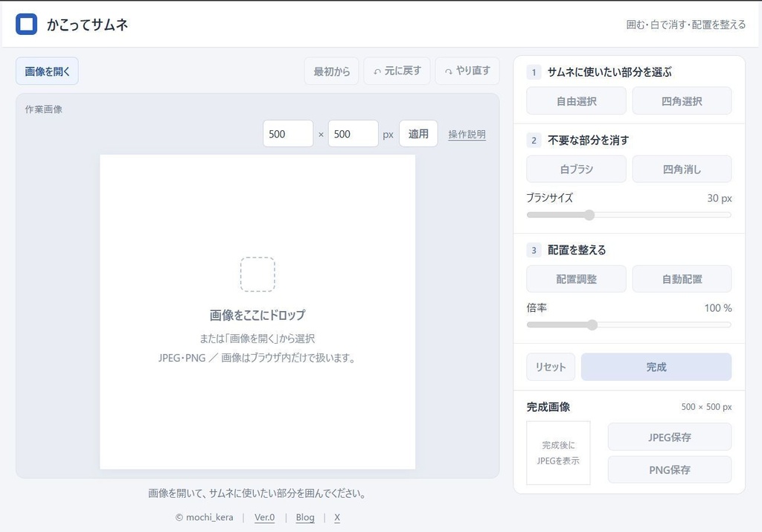Open the X footer link
The image size is (762, 532).
337,517
